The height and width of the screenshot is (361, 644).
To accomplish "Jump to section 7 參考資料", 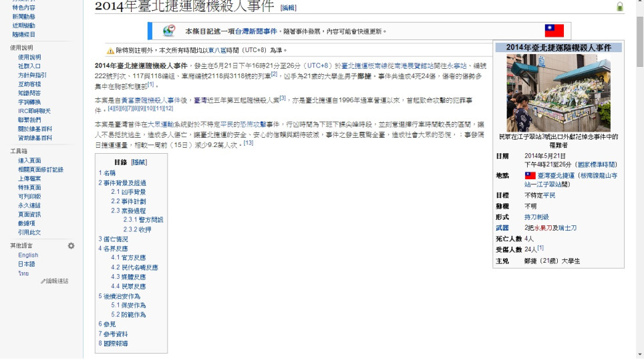I will pos(113,334).
